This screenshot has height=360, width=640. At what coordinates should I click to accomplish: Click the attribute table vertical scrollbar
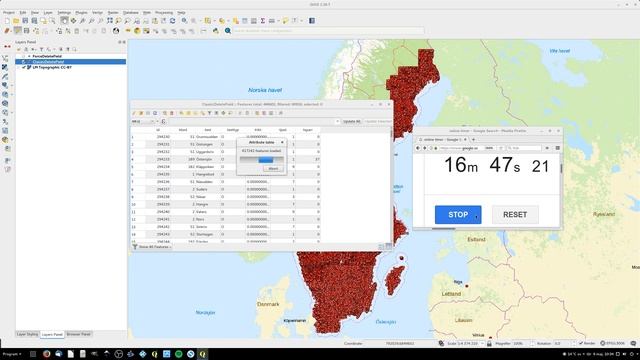click(x=391, y=133)
